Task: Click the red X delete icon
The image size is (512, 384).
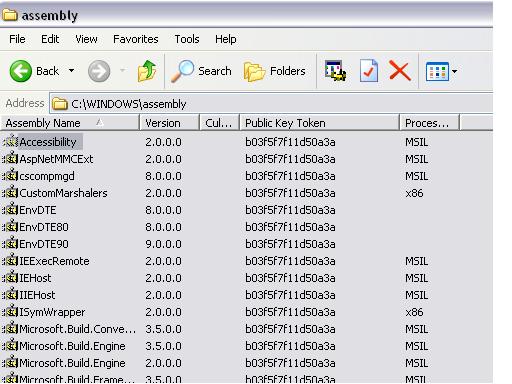Action: pos(400,71)
